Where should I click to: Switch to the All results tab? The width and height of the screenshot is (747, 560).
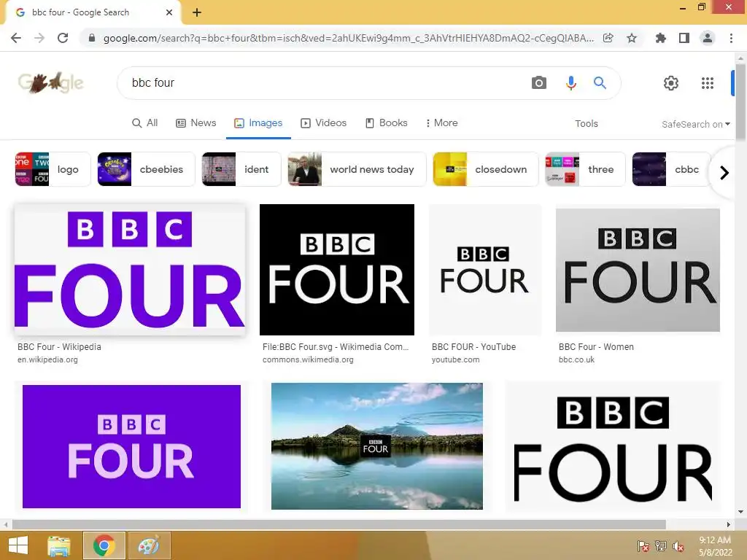(x=145, y=122)
